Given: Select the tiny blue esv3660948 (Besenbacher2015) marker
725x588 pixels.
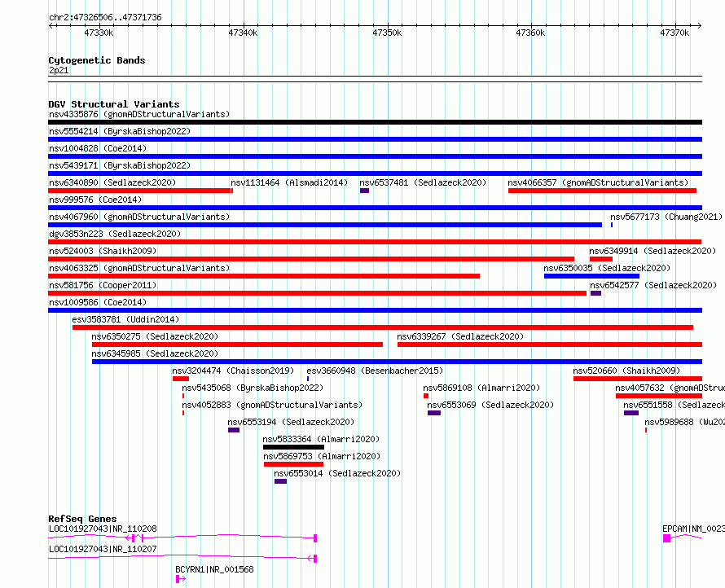Looking at the screenshot, I should click(x=308, y=379).
